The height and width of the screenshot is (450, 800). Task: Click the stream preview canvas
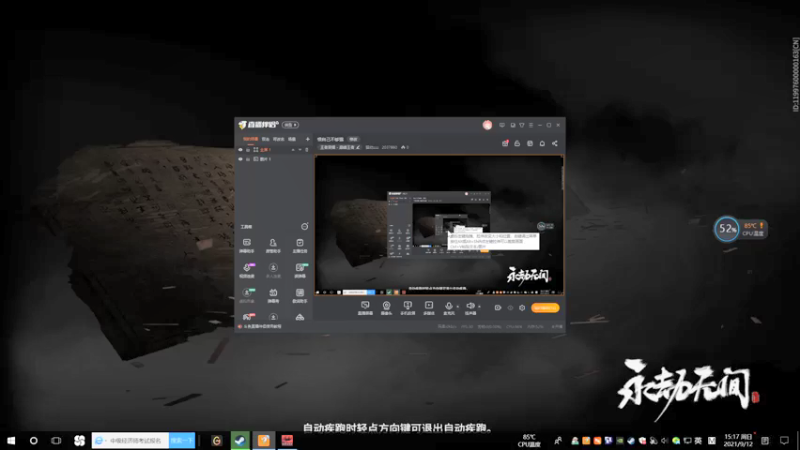pyautogui.click(x=439, y=225)
